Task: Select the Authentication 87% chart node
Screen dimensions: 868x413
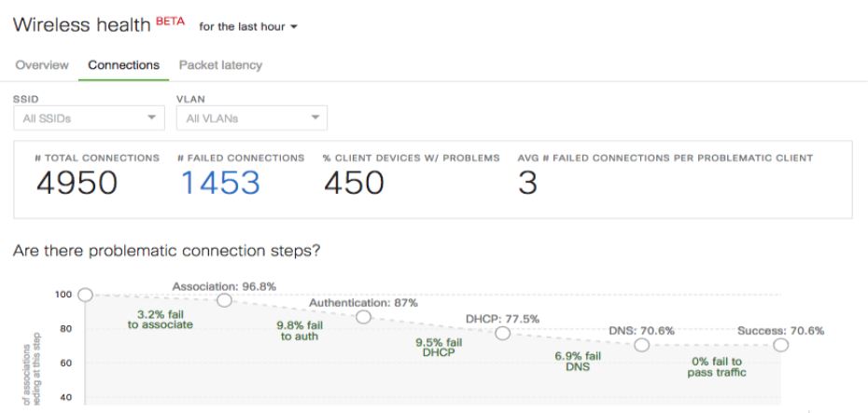Action: pyautogui.click(x=364, y=317)
